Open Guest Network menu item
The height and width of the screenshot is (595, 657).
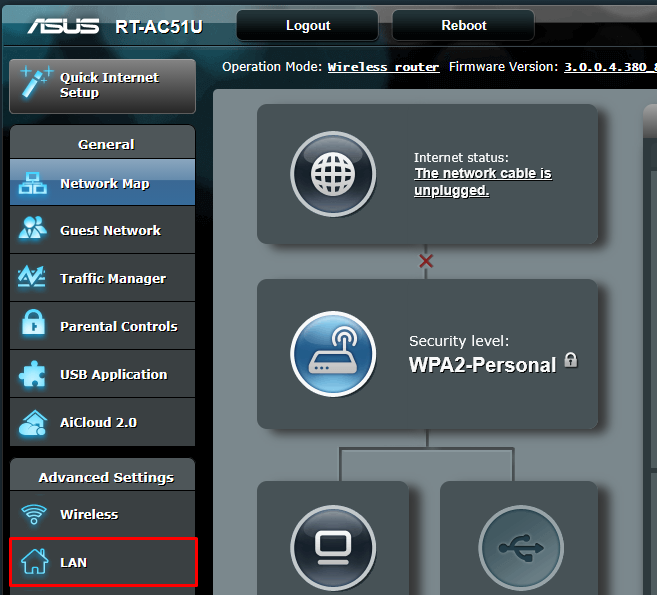[102, 230]
